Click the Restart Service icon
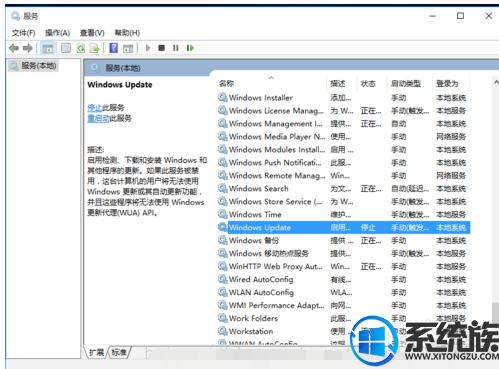Screen dimensions: 499x369 190,48
